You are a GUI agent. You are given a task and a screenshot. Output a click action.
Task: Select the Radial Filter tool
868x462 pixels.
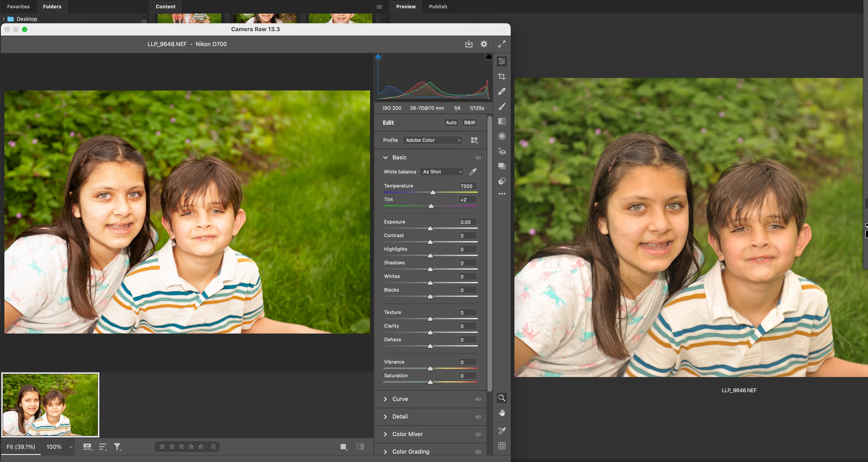(x=502, y=136)
